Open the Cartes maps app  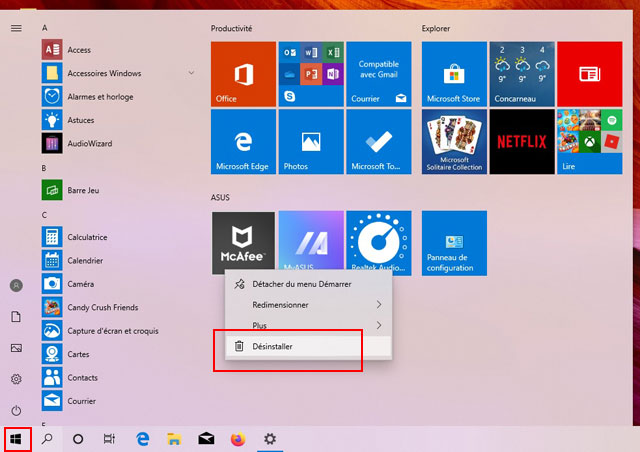[x=78, y=354]
